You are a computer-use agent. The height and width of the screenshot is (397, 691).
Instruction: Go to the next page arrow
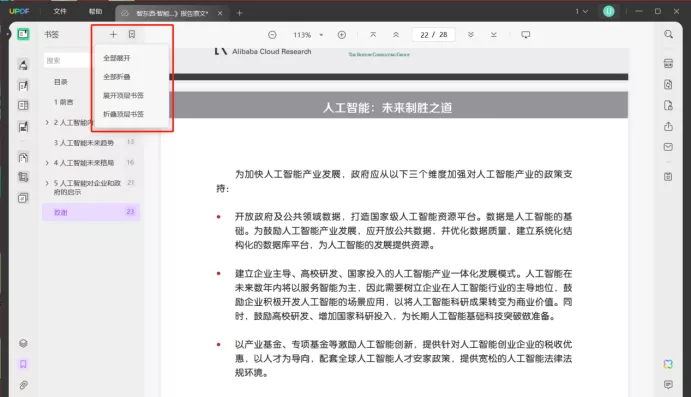pos(471,35)
